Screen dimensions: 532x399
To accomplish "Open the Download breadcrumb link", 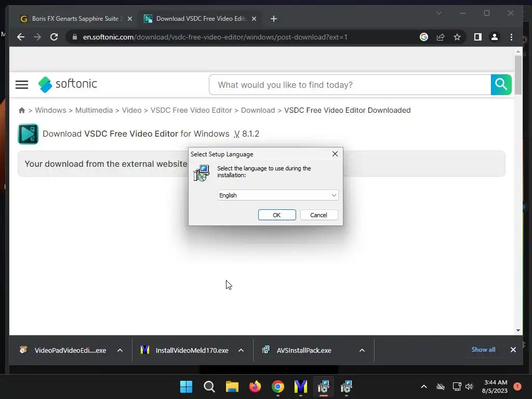I will [x=258, y=110].
